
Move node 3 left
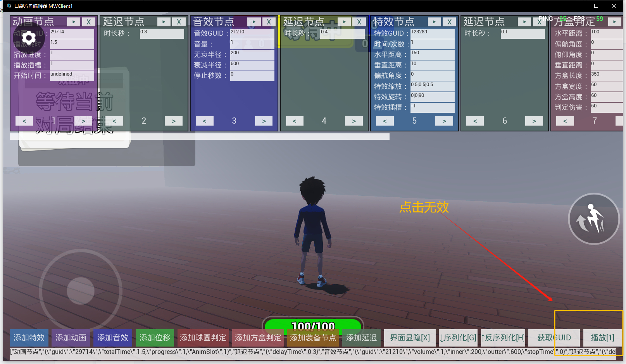click(x=205, y=121)
